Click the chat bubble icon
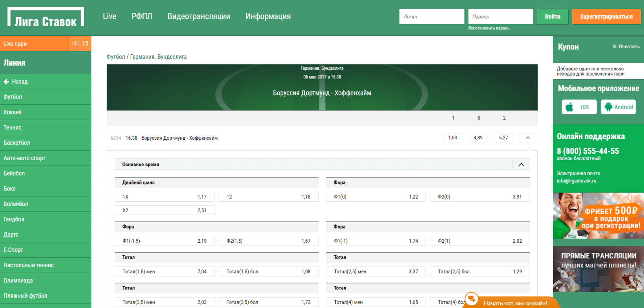This screenshot has width=644, height=308. coord(471,299)
